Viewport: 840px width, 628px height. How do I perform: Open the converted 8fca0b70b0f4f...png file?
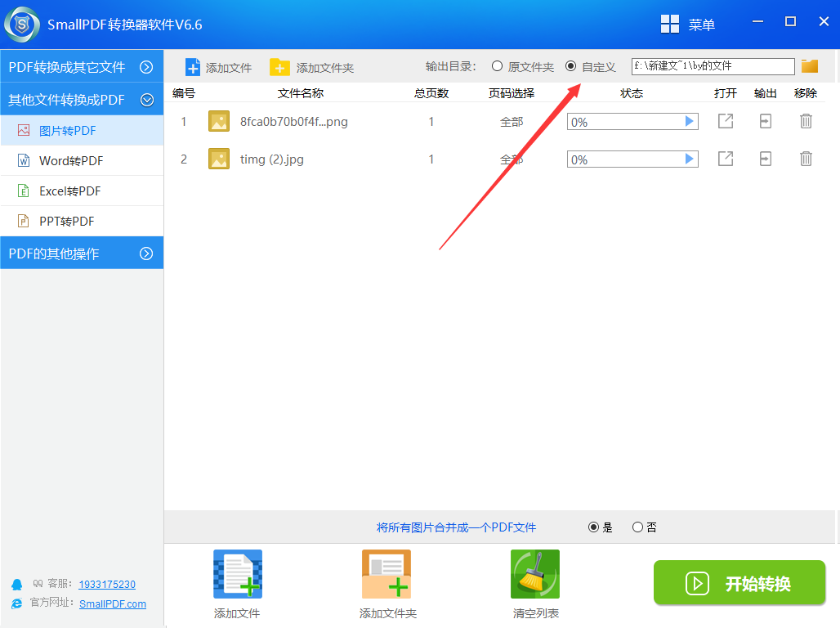coord(726,121)
